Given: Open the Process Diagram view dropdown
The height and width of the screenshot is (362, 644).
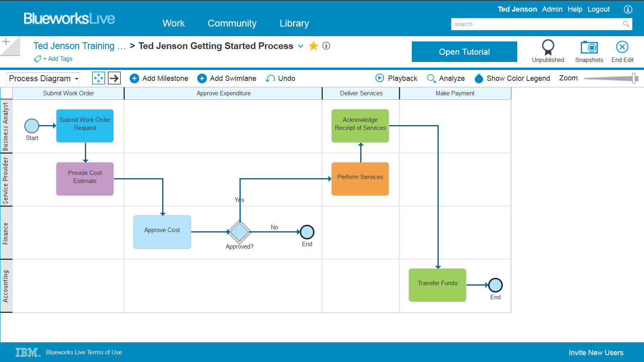Looking at the screenshot, I should (42, 78).
